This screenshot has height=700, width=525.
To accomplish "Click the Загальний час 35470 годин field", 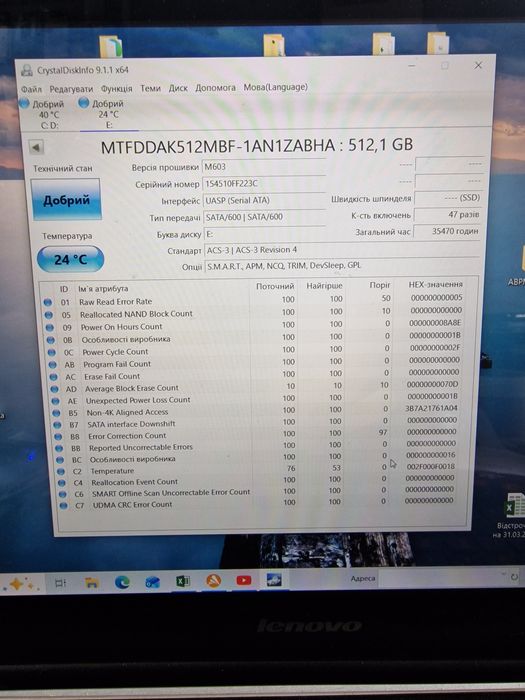I will (x=447, y=231).
